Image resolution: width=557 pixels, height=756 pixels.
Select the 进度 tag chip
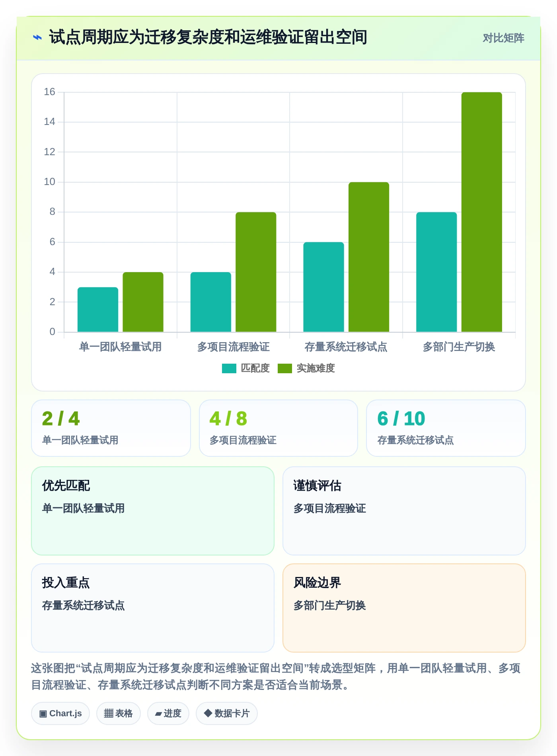coord(168,713)
